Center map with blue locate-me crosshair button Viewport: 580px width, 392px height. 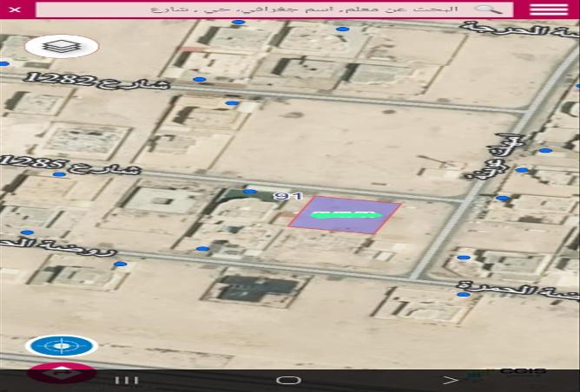[x=62, y=345]
